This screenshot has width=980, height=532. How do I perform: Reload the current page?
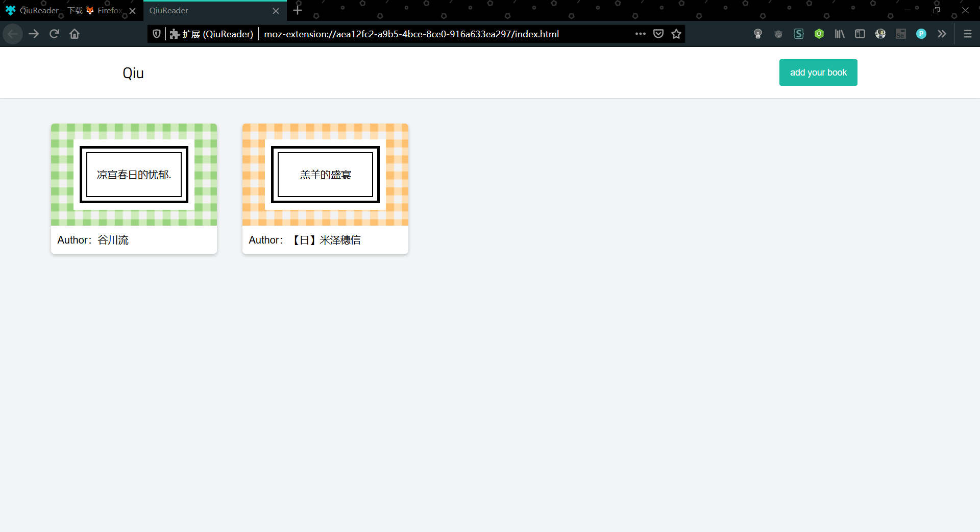[x=54, y=34]
